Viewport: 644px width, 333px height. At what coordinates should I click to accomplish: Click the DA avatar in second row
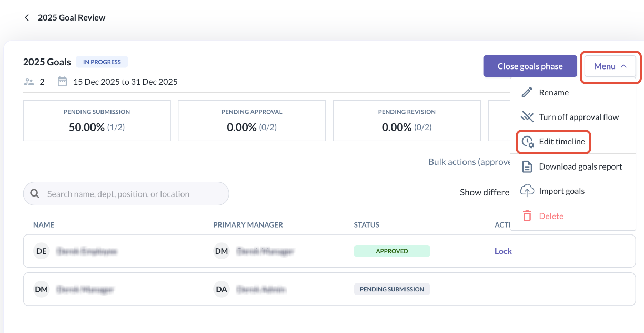(222, 289)
